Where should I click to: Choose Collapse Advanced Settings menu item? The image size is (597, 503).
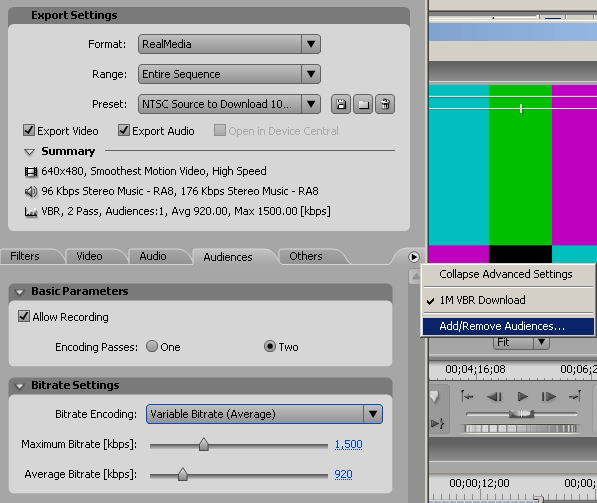tap(508, 274)
